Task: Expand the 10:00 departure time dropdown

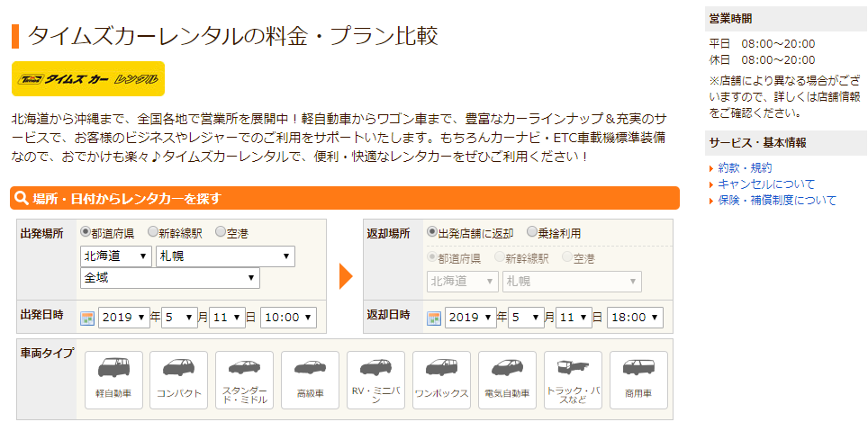Action: pos(288,318)
